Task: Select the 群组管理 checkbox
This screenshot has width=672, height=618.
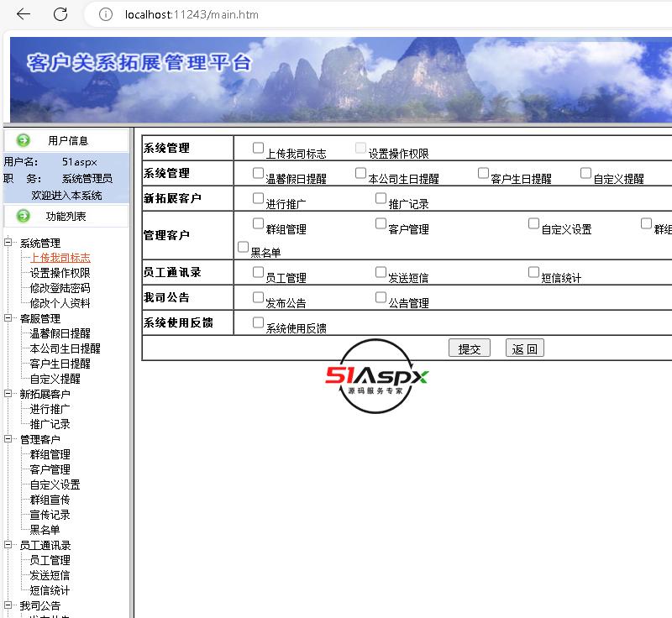Action: [x=258, y=223]
